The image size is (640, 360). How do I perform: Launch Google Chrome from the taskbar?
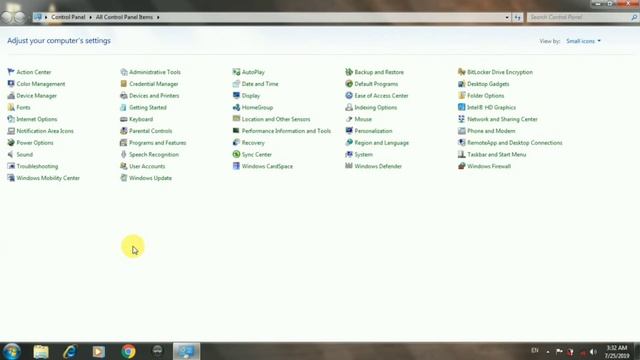[x=128, y=351]
